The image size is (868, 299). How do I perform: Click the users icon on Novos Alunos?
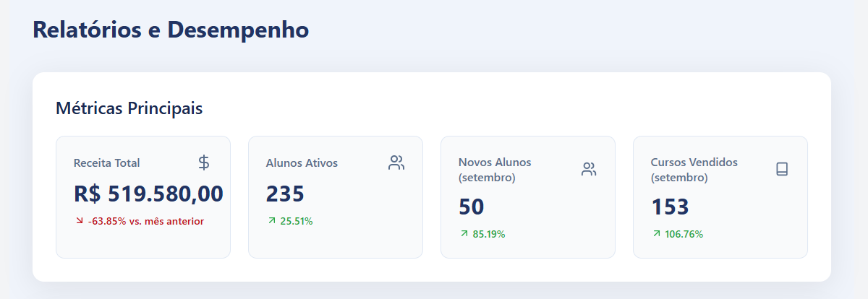pyautogui.click(x=589, y=169)
